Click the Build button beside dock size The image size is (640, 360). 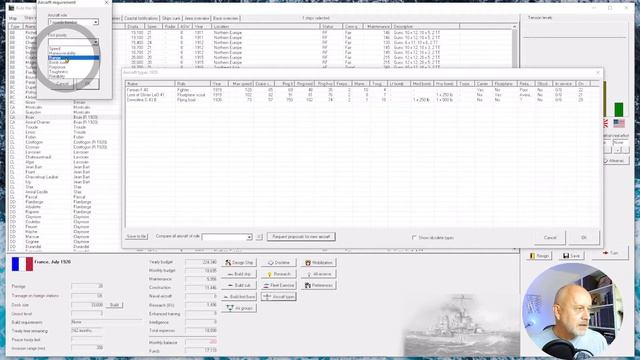[x=114, y=305]
